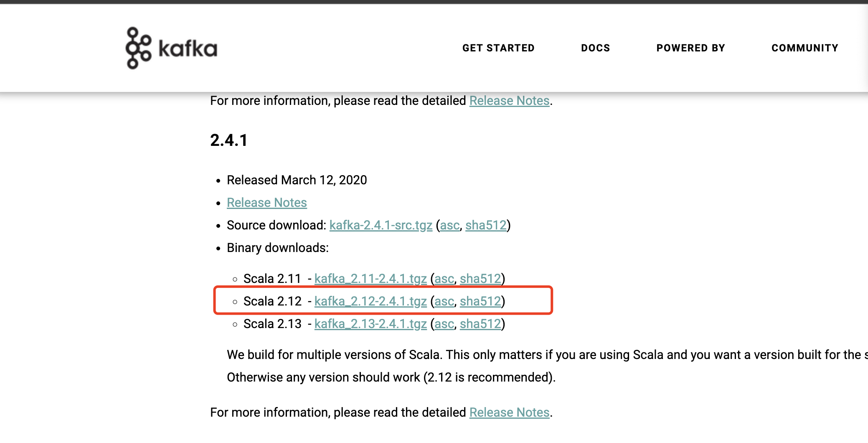The width and height of the screenshot is (868, 443).
Task: Open the sha512 link for Scala 2.12
Action: tap(480, 301)
